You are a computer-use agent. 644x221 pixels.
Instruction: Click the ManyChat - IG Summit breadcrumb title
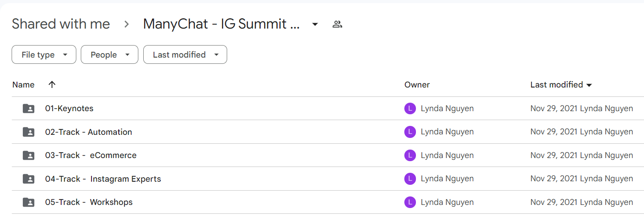click(x=221, y=24)
